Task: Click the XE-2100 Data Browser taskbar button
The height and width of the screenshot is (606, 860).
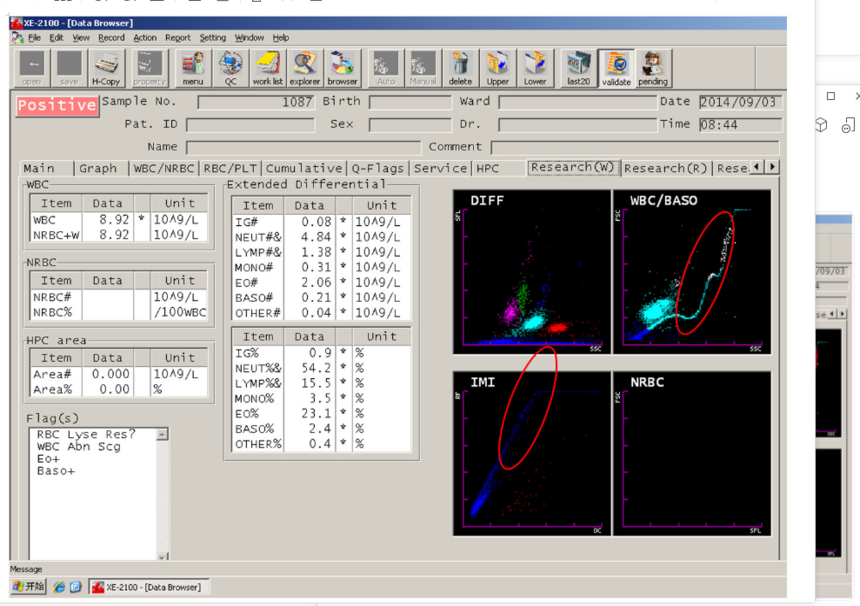Action: tap(149, 587)
